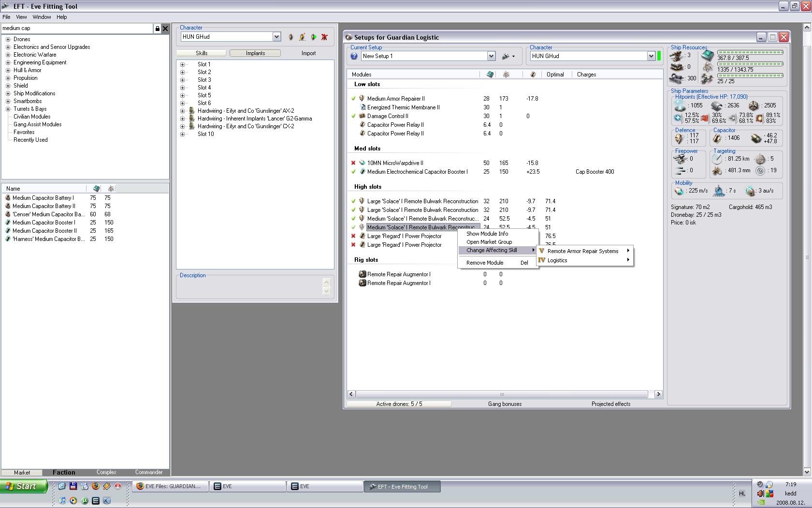
Task: Click the Projected effects button
Action: pos(610,404)
